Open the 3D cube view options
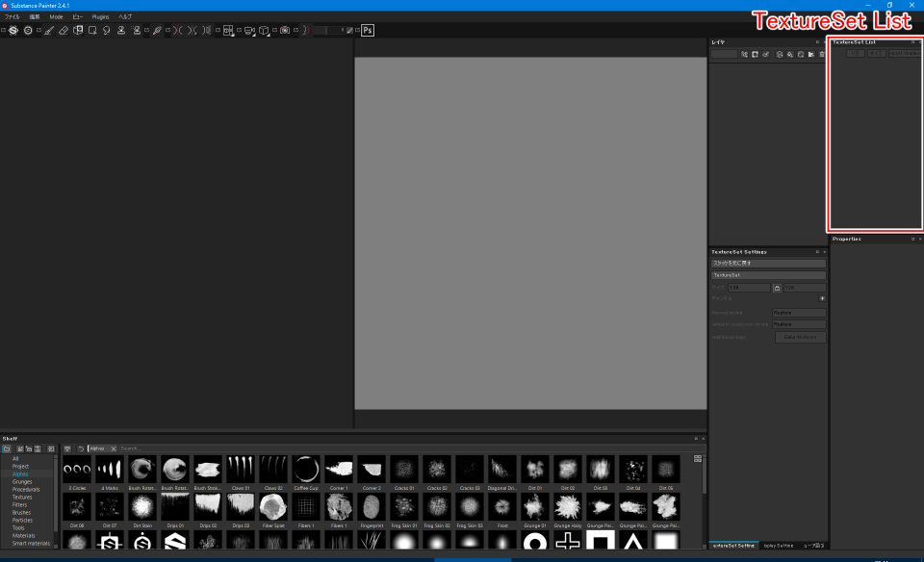The height and width of the screenshot is (562, 924). pos(264,30)
